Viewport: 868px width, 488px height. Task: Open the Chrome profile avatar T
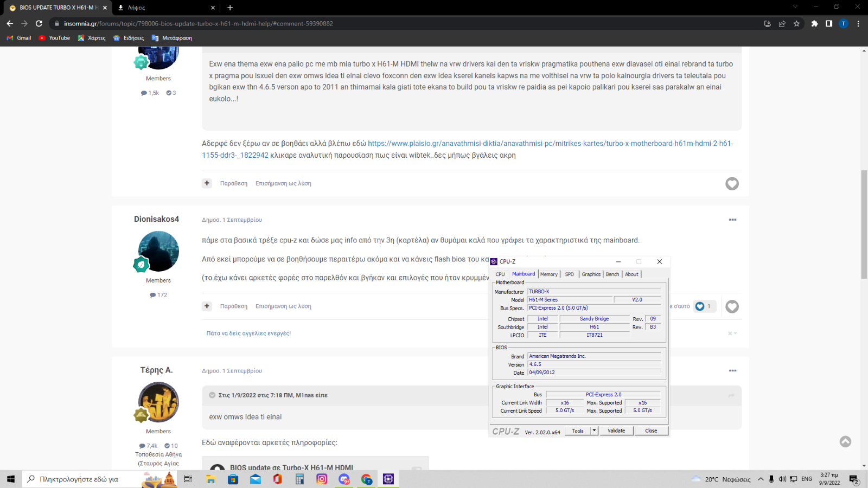click(844, 23)
